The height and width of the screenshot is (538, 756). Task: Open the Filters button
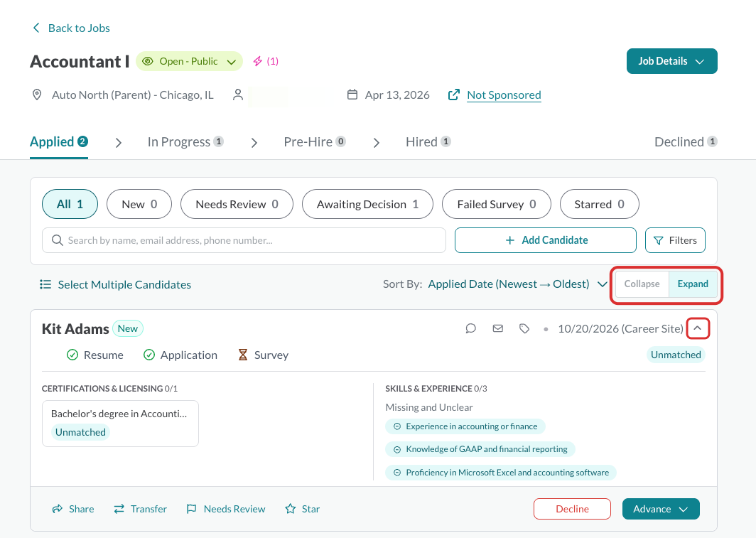pyautogui.click(x=675, y=240)
